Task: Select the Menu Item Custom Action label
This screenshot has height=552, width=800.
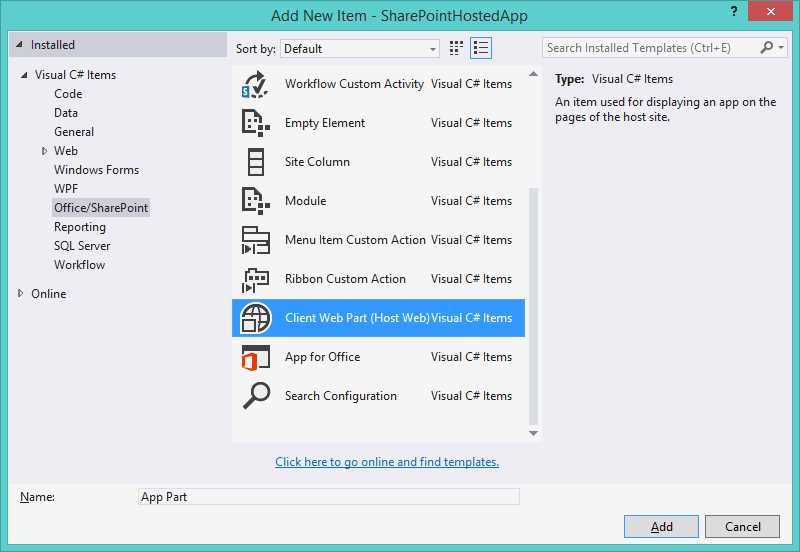Action: click(x=355, y=240)
